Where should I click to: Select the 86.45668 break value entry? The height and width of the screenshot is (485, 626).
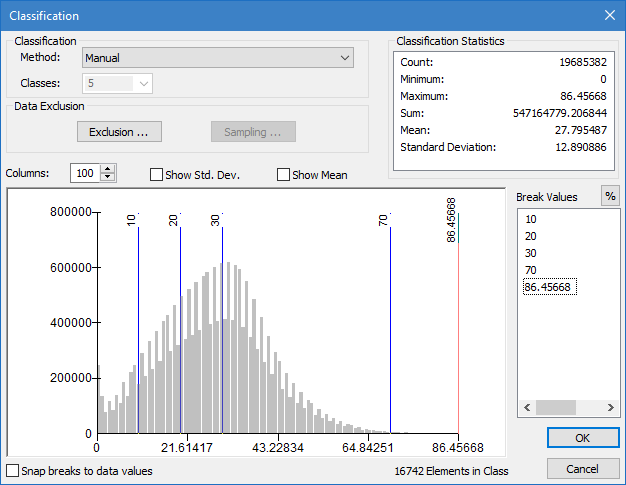click(550, 287)
